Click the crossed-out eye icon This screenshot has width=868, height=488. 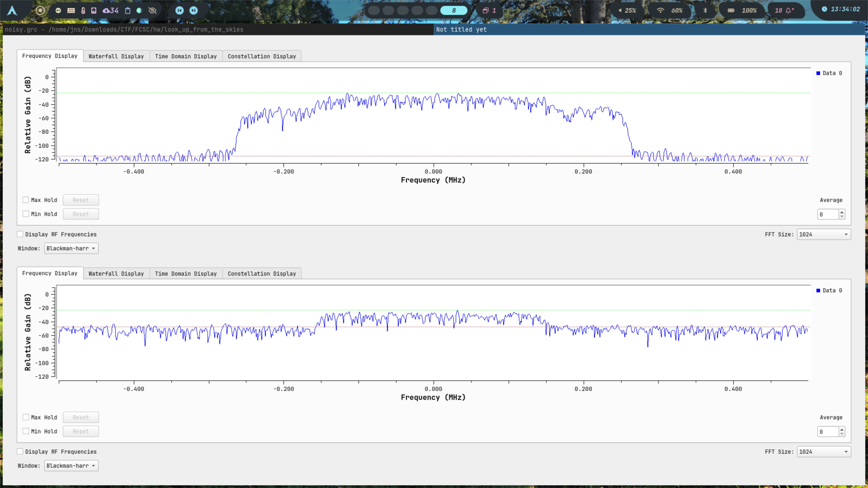[152, 10]
